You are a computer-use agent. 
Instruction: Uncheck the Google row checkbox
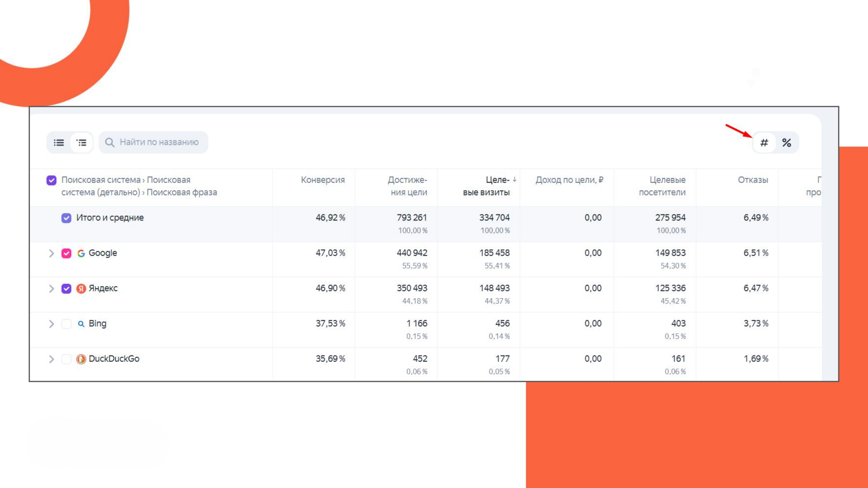pos(66,253)
